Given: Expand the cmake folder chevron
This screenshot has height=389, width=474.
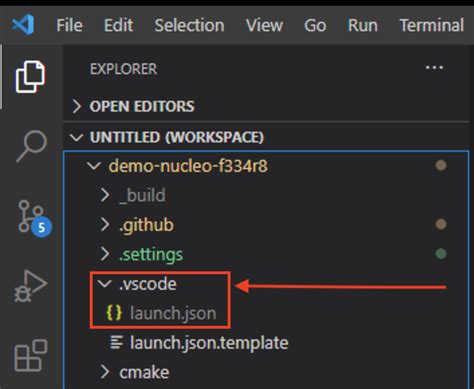Looking at the screenshot, I should [105, 372].
